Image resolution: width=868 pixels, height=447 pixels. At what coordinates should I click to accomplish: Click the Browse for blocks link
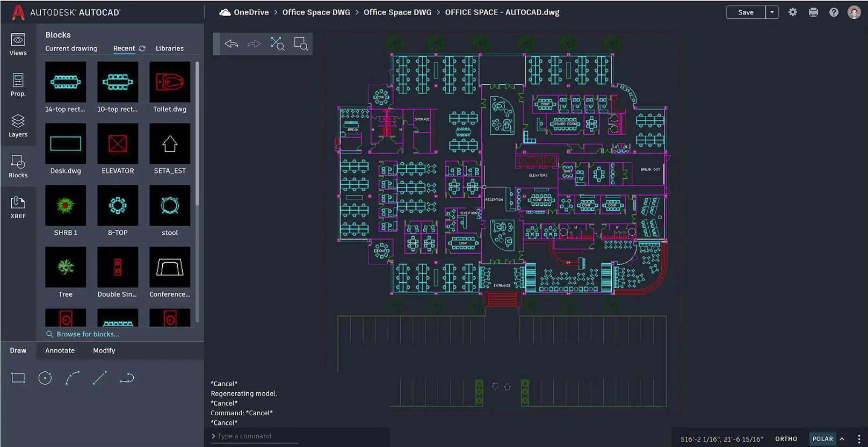pyautogui.click(x=88, y=334)
